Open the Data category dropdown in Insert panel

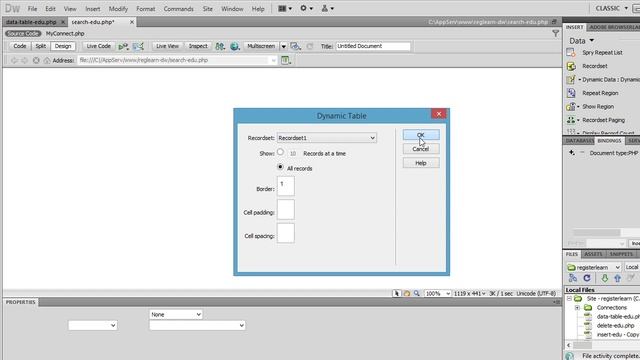coord(582,41)
